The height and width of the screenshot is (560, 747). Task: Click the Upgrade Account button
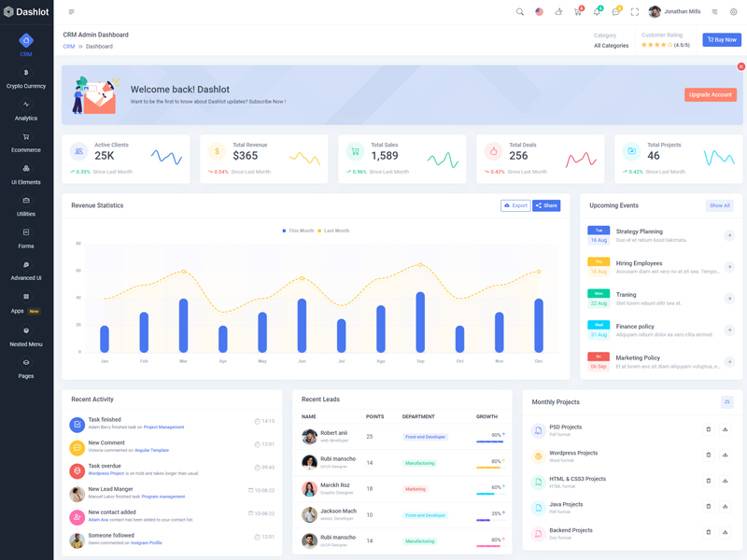(710, 94)
